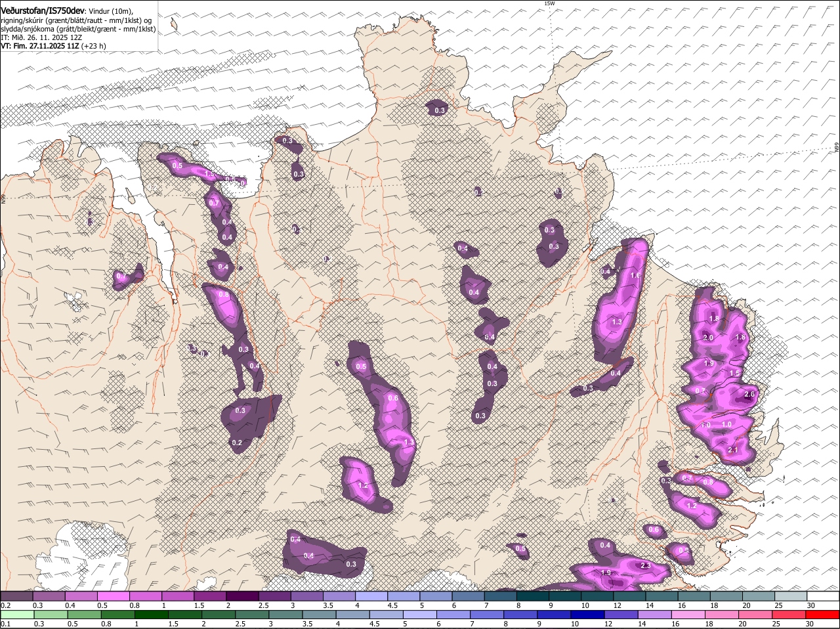Click the upper legend swatch between 18 and 20

click(x=726, y=596)
